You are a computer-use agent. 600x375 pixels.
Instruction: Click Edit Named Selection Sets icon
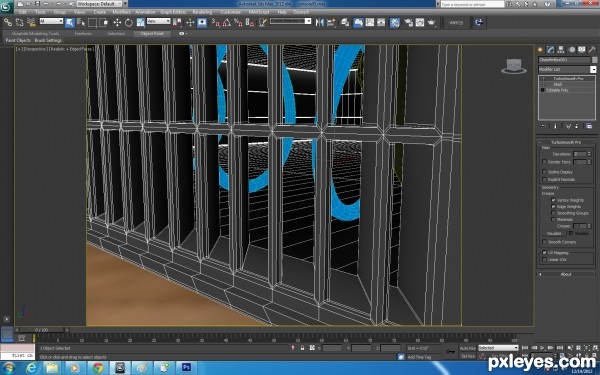(x=262, y=23)
